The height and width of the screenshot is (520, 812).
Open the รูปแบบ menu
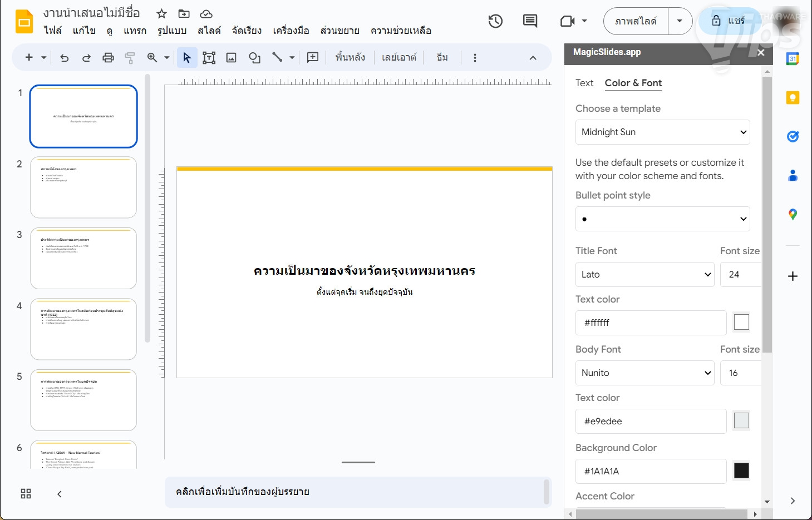172,31
